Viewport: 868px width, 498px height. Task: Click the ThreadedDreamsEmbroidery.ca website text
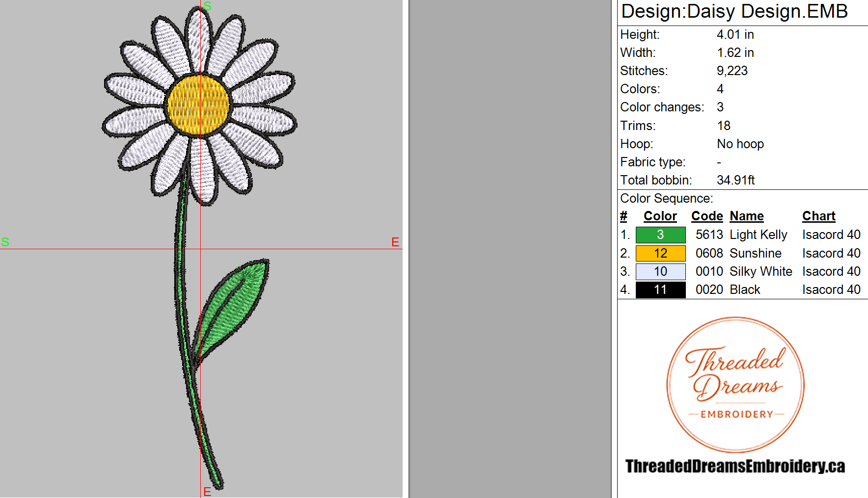click(x=735, y=466)
